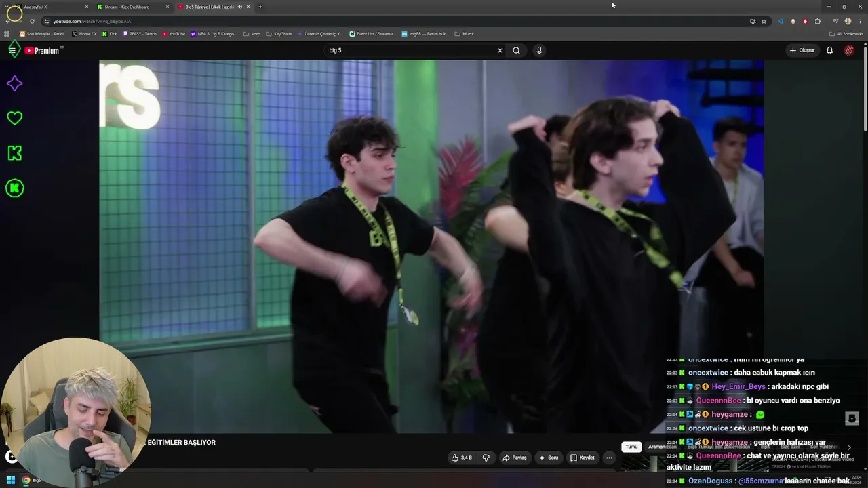This screenshot has width=868, height=488.
Task: Click the install app icon in address bar
Action: (753, 21)
